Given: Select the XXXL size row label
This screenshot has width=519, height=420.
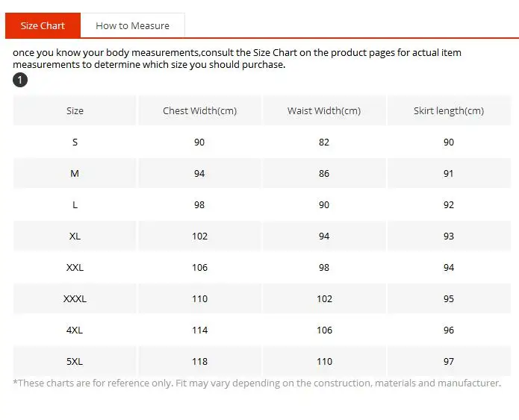Looking at the screenshot, I should (75, 298).
